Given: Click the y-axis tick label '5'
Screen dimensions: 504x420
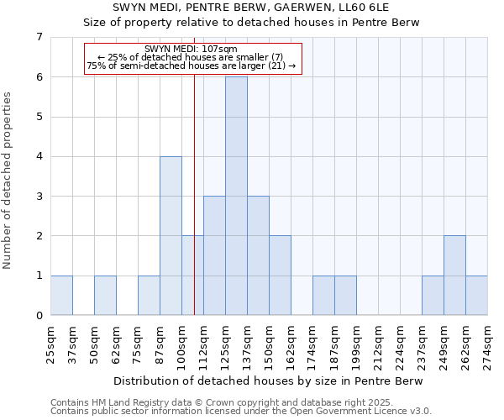Looking at the screenshot, I should tap(39, 117).
